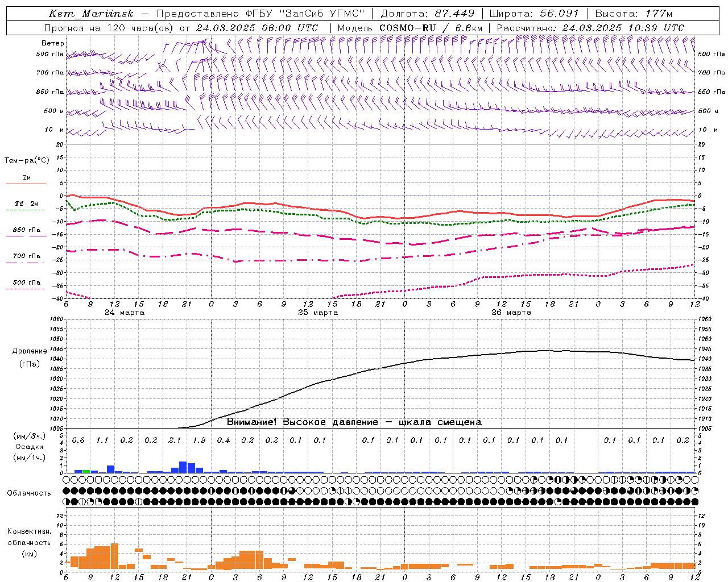The height and width of the screenshot is (582, 728).
Task: Click the model name COSMO-RU / 6.6км
Action: coord(431,28)
